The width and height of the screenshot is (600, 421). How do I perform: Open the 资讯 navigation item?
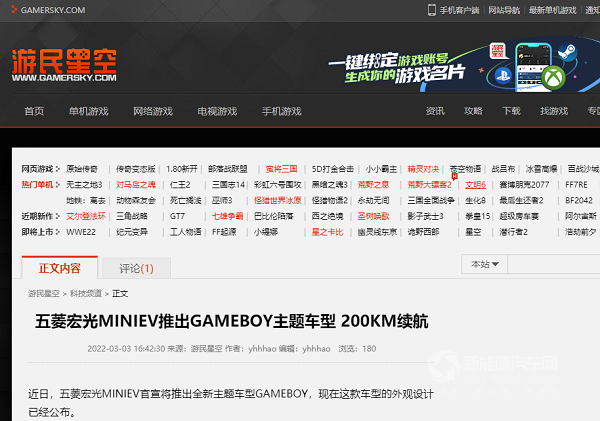click(435, 111)
